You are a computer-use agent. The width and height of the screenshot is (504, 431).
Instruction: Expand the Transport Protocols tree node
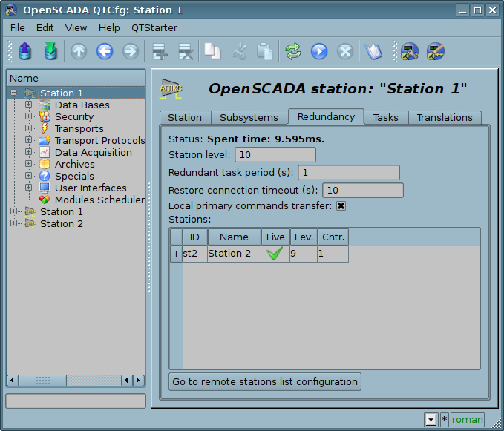(x=29, y=140)
